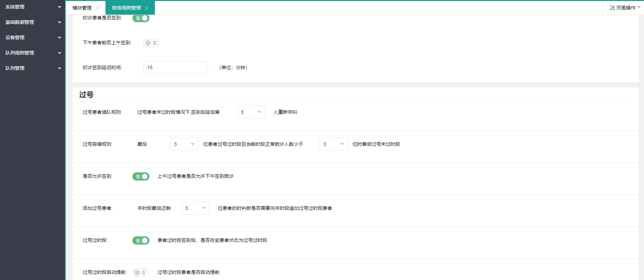Toggle the 是否允许签到 switch
Screen dimensions: 644x280
pyautogui.click(x=141, y=176)
